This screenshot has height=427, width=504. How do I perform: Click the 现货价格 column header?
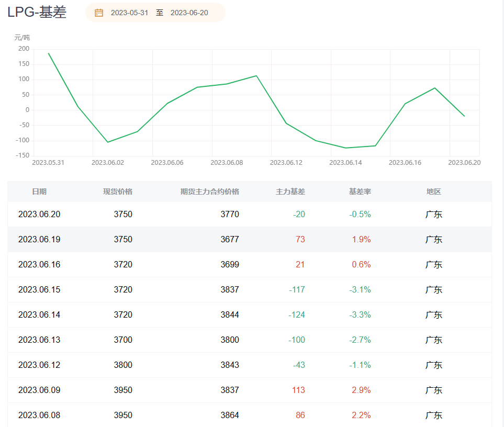click(x=118, y=192)
